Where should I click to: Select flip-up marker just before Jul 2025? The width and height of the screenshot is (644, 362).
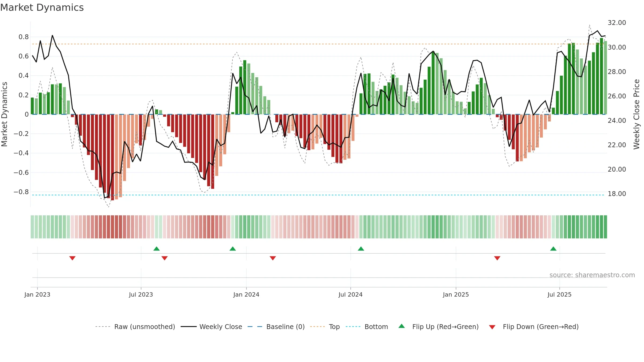click(x=553, y=249)
